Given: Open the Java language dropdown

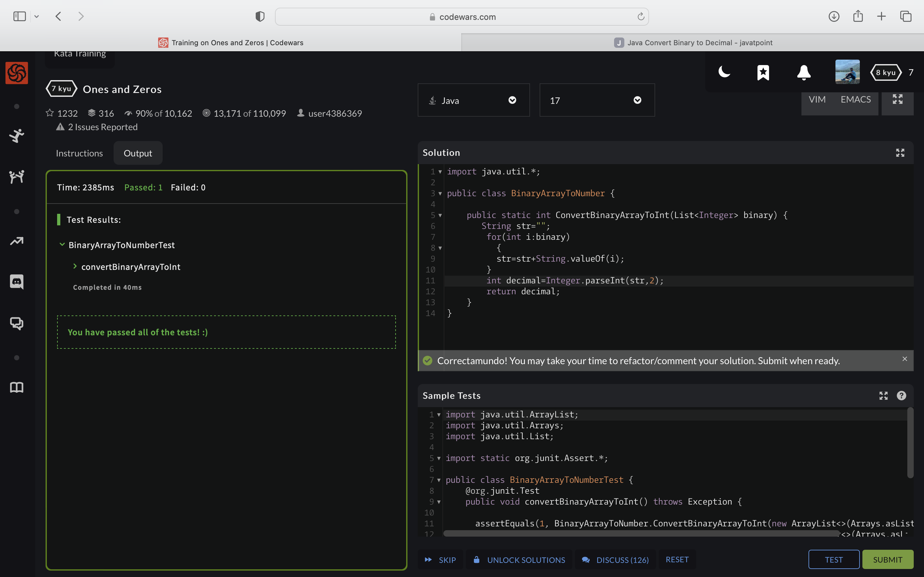Looking at the screenshot, I should (474, 100).
